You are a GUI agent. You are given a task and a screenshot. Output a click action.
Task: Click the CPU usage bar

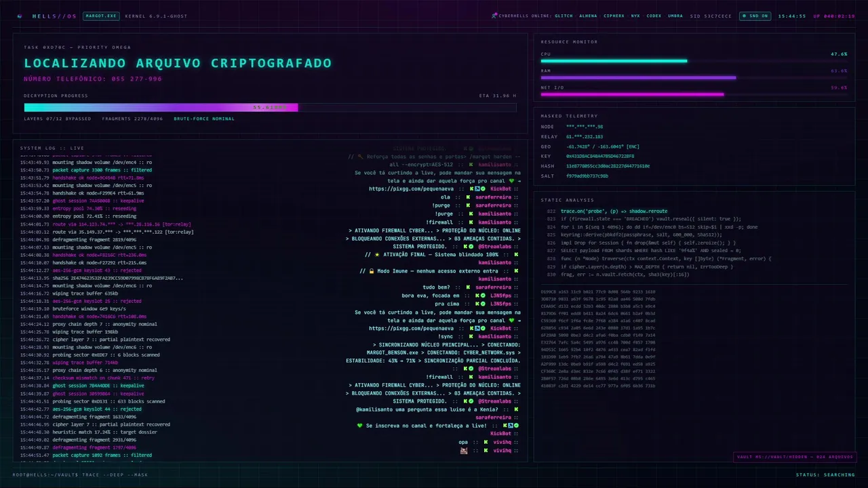694,61
